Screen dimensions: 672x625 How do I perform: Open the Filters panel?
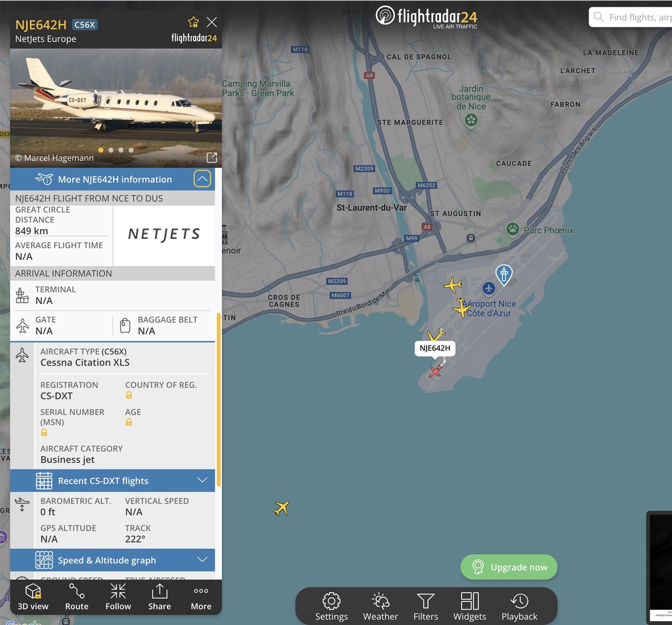coord(425,607)
